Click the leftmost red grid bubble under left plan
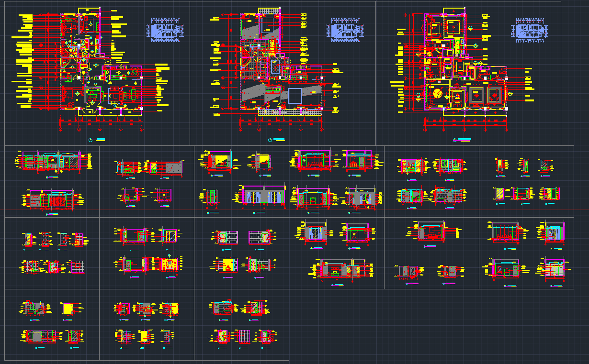Viewport: 589px width, 364px height. [60, 129]
